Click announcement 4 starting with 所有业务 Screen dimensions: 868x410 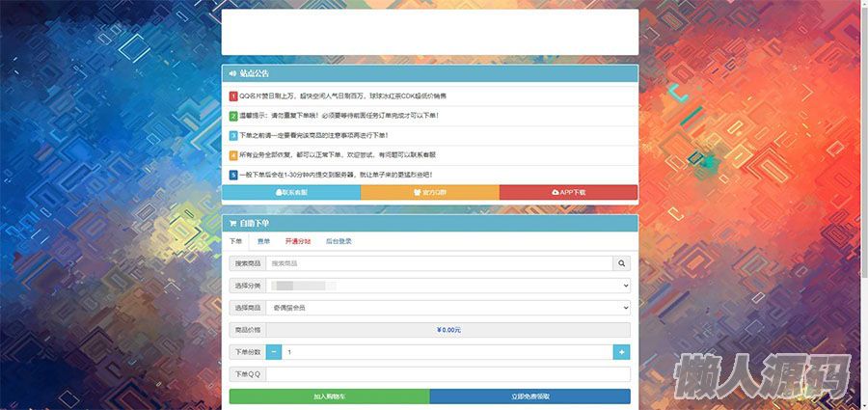click(x=430, y=155)
